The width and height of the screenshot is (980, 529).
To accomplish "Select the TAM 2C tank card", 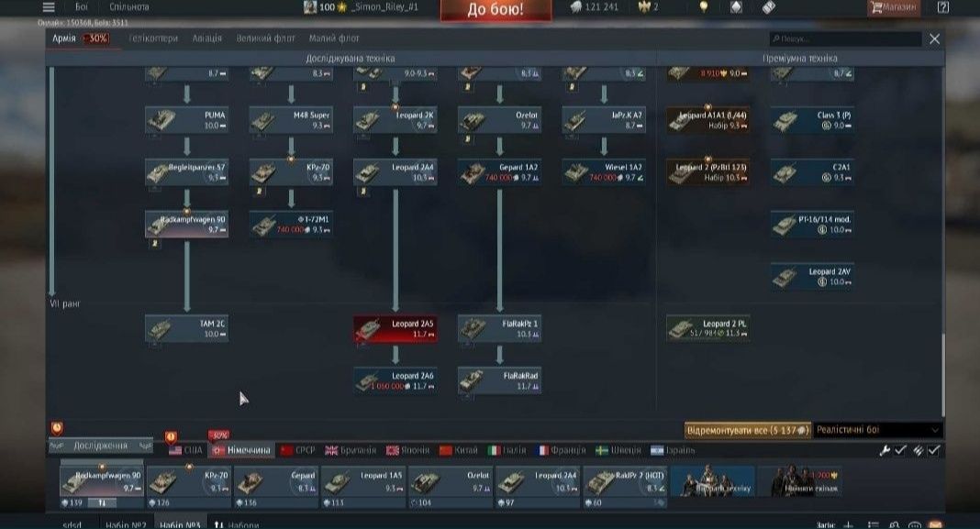I will pyautogui.click(x=186, y=328).
